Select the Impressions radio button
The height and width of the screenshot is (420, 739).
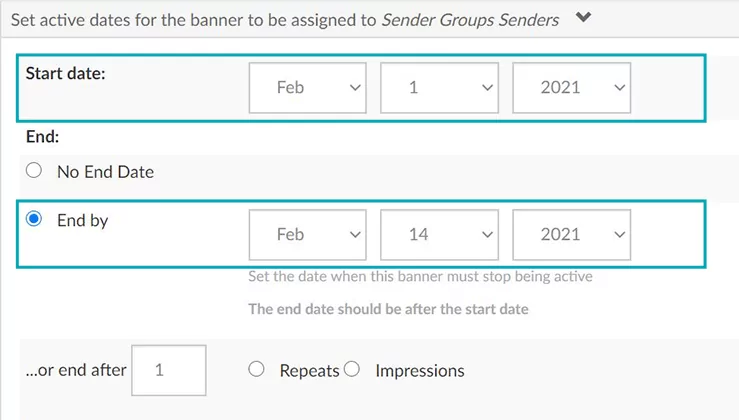(x=351, y=369)
